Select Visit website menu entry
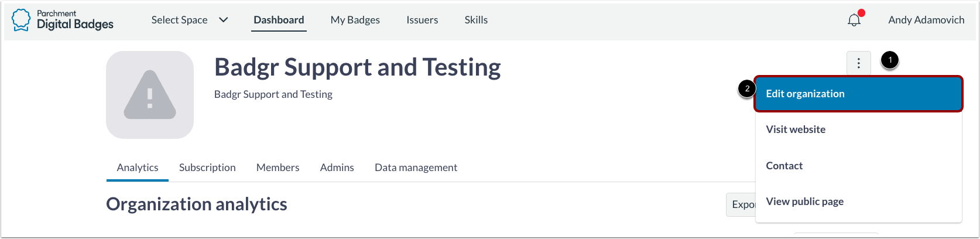Screen dimensions: 980x239 [796, 129]
